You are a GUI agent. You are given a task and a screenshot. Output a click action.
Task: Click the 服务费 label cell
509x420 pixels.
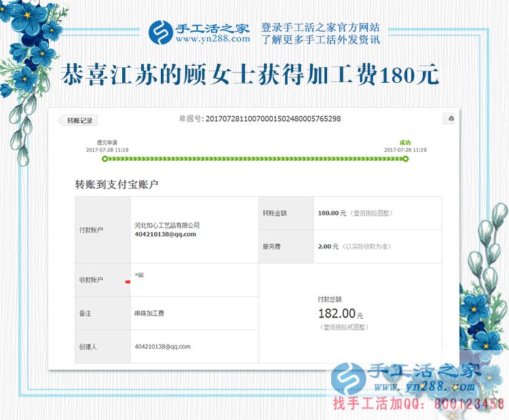(286, 247)
